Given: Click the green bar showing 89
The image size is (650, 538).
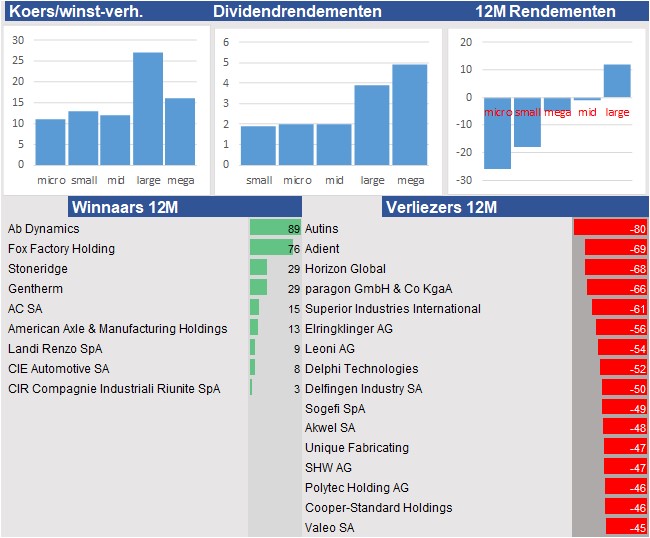Looking at the screenshot, I should tap(274, 229).
